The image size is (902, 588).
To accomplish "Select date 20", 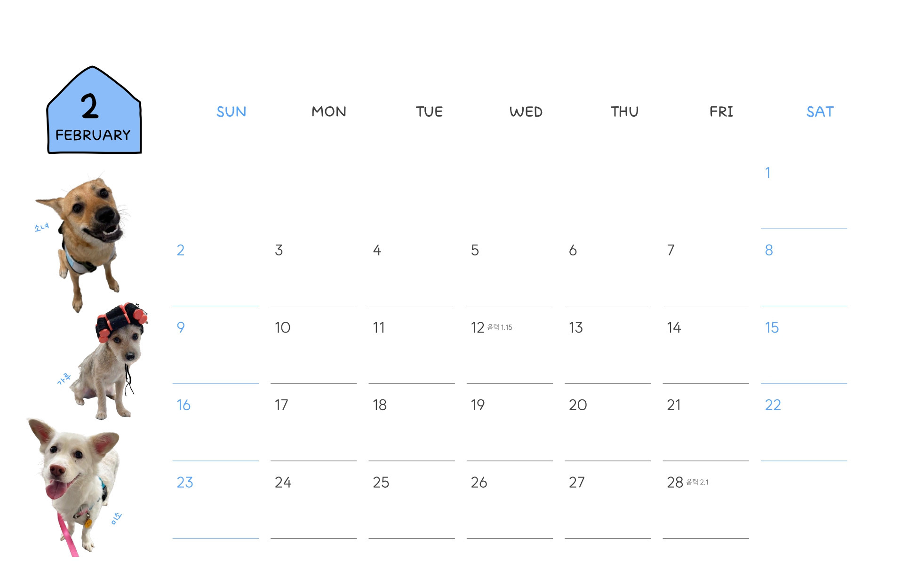I will pyautogui.click(x=578, y=405).
